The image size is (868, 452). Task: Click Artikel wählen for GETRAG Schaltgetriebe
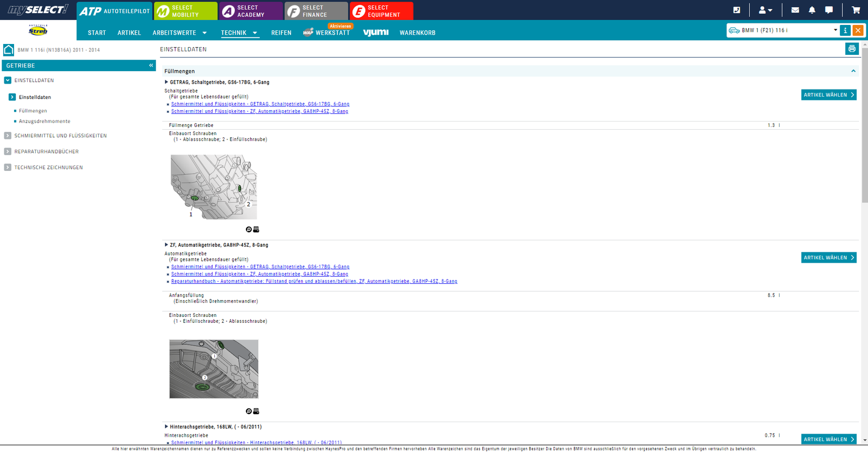point(829,95)
